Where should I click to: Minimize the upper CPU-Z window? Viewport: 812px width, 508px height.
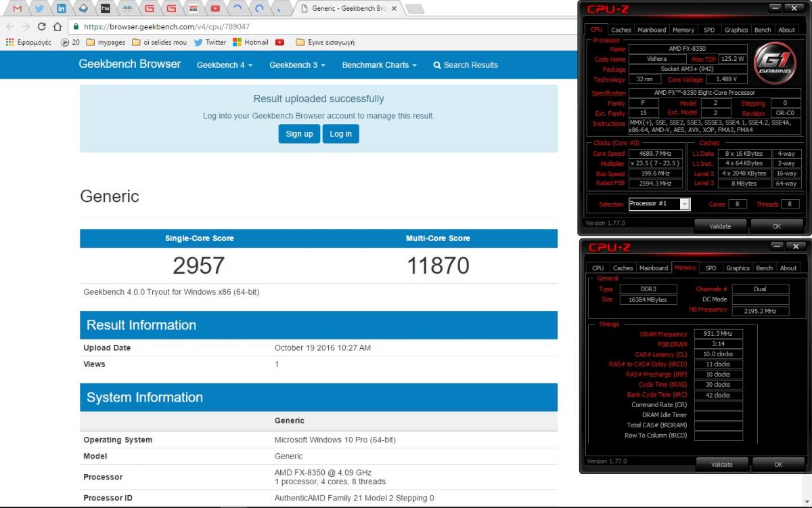click(775, 8)
